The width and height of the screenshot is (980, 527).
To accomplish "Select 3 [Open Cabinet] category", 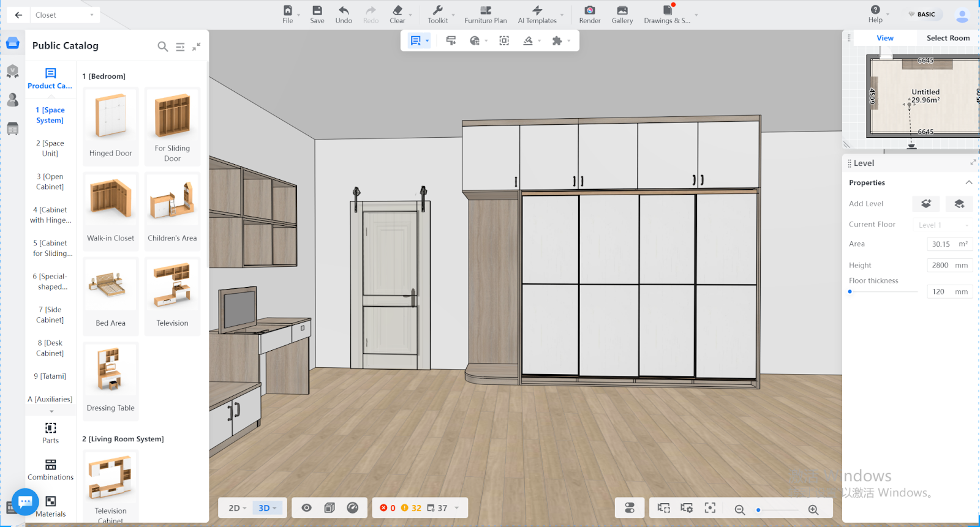I will click(50, 182).
